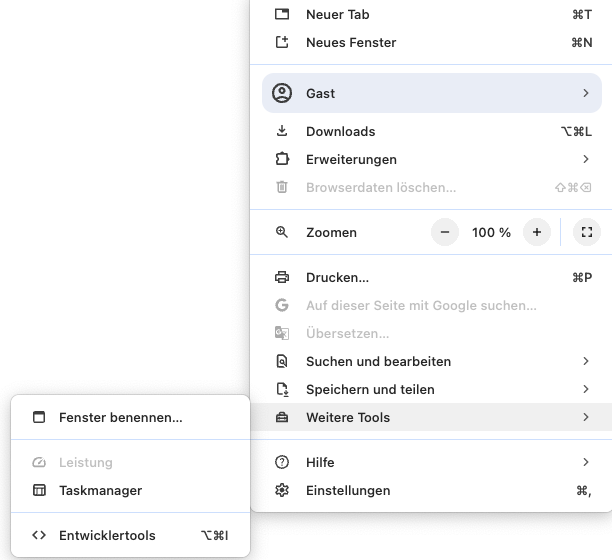
Task: Open the Hilfe submenu chevron
Action: (x=585, y=462)
